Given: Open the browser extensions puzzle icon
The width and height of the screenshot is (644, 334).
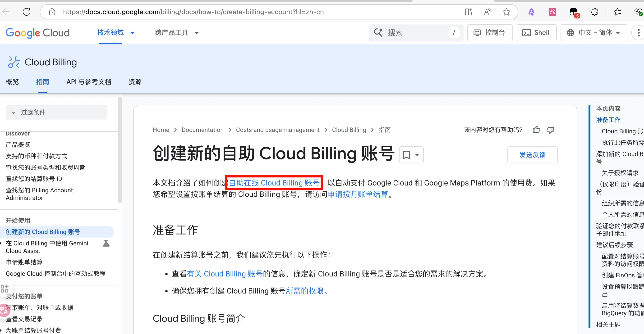Looking at the screenshot, I should pyautogui.click(x=594, y=12).
